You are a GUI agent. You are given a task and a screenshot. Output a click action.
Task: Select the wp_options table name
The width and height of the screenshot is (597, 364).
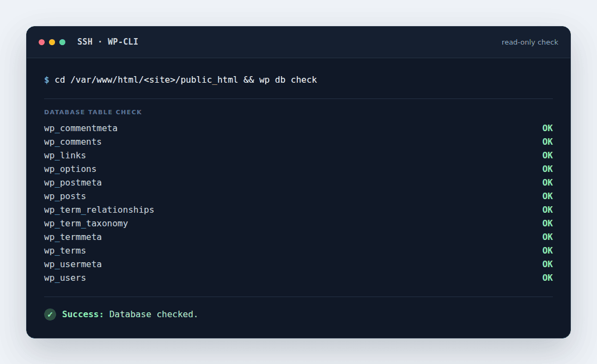70,169
